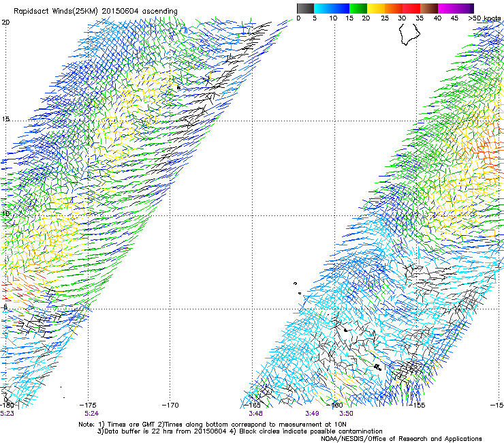Click the yellow 20-25 knots legend swatch
The image size is (504, 443).
[376, 8]
